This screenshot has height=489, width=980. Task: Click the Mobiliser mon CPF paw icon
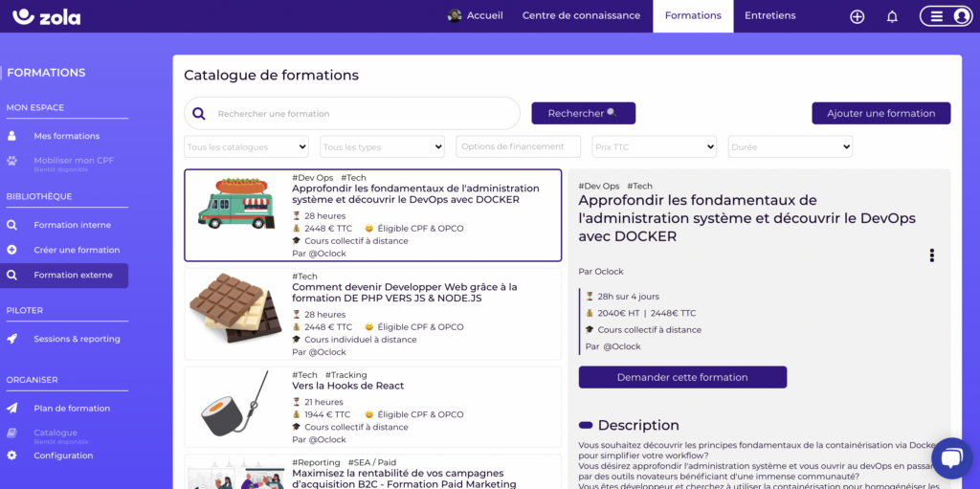11,161
